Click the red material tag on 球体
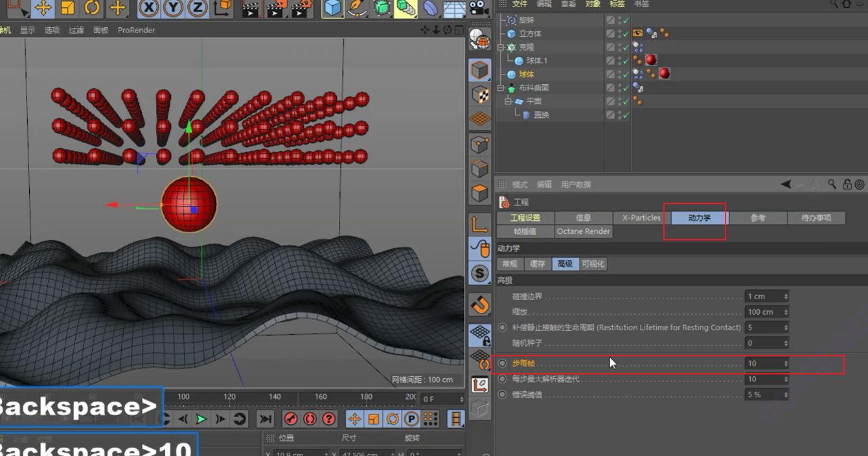The height and width of the screenshot is (456, 868). [x=664, y=74]
